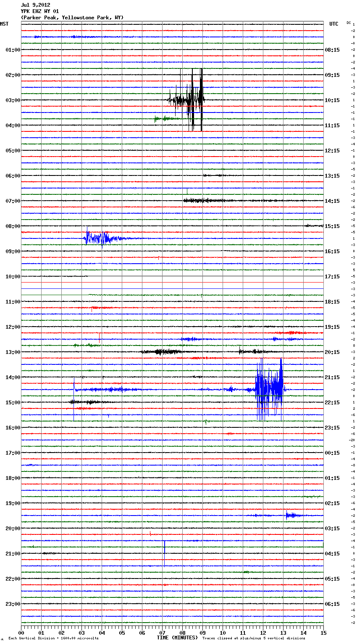Click the 04:15 UTC row label

[332, 554]
